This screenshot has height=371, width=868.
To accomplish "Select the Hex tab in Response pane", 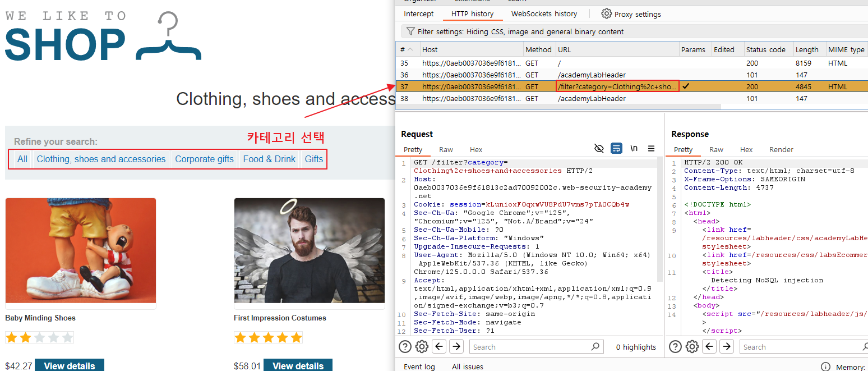I will (x=746, y=149).
